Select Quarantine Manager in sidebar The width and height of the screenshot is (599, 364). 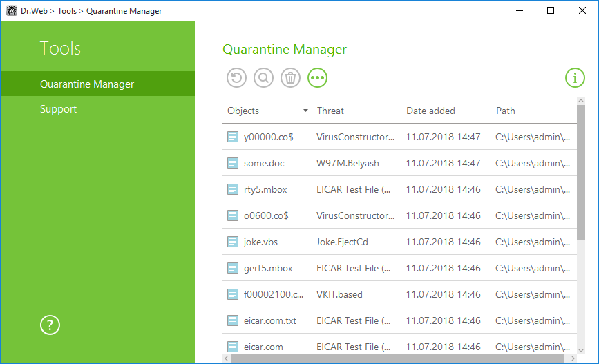coord(98,84)
